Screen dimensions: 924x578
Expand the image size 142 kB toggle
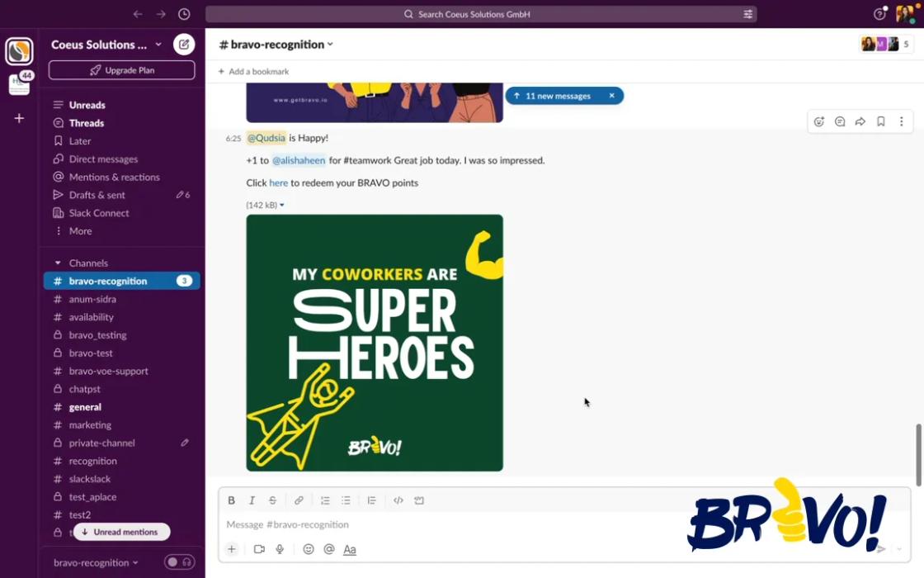(281, 206)
